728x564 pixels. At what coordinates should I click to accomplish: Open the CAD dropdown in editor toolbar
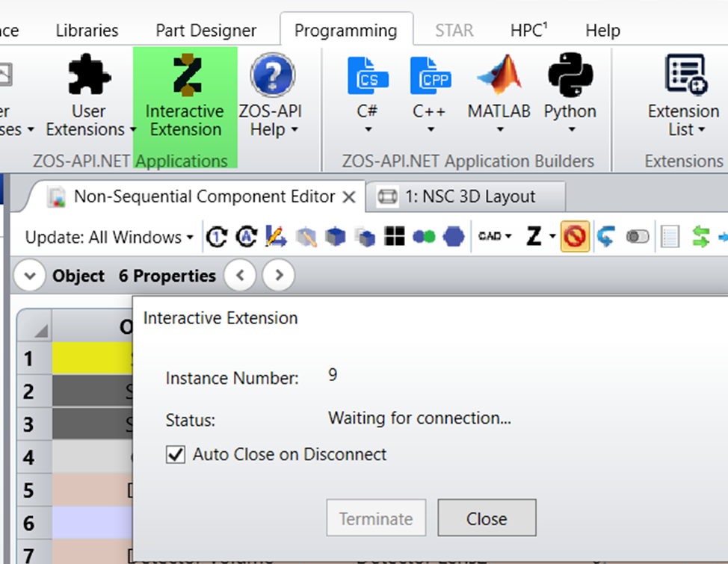point(494,237)
